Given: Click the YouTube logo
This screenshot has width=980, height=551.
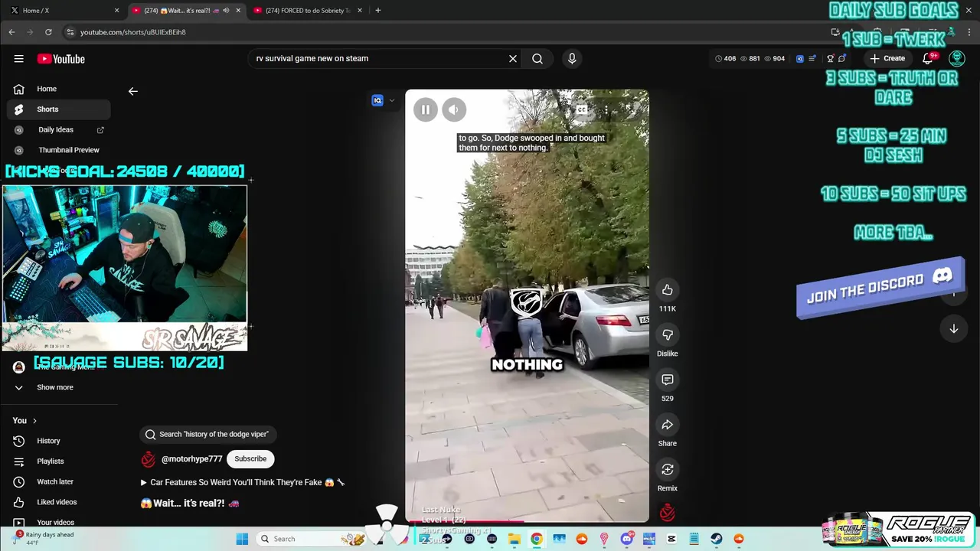Looking at the screenshot, I should coord(61,59).
